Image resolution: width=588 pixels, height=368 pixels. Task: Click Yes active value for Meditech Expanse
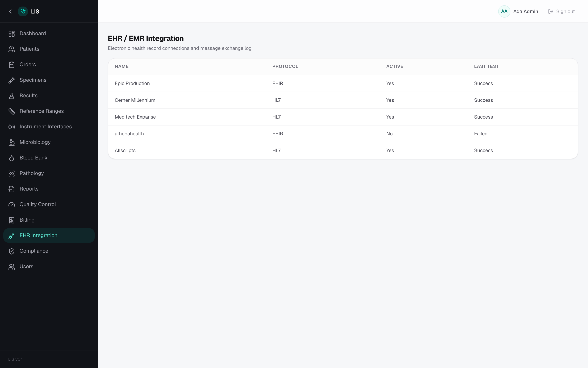click(x=390, y=117)
